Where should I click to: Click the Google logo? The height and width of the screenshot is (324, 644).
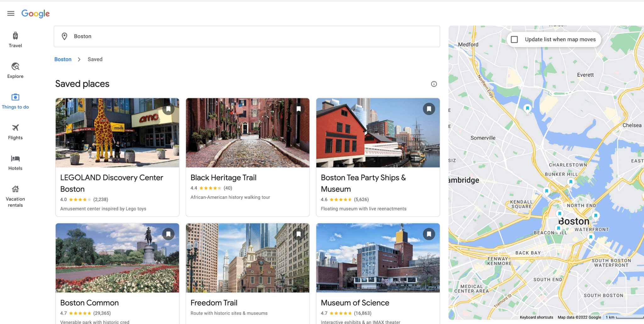pos(36,14)
